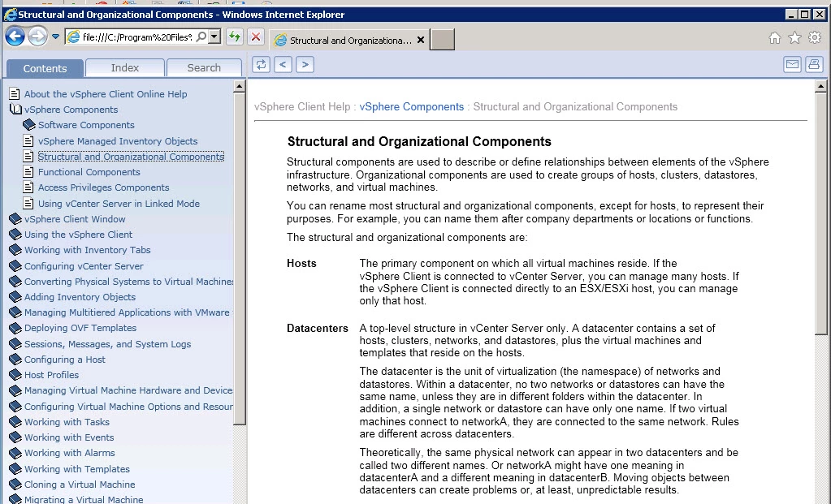Image resolution: width=831 pixels, height=504 pixels.
Task: Click the Host Profiles book icon
Action: [x=15, y=375]
